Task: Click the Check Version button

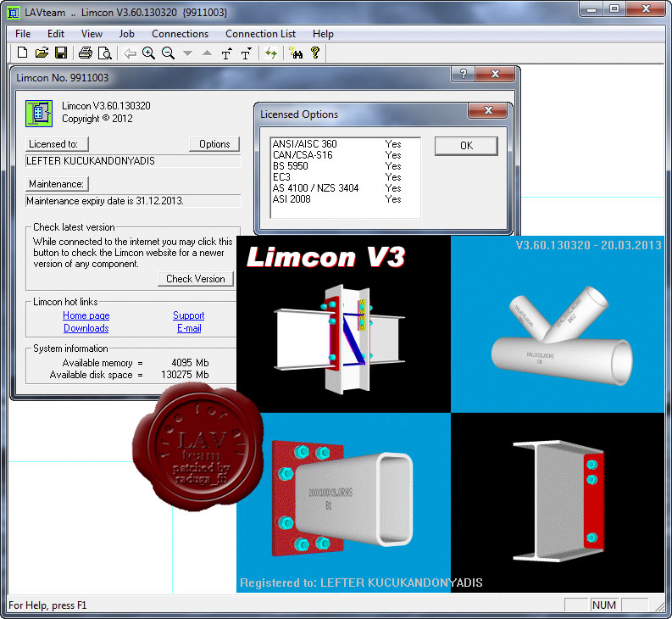Action: coord(196,279)
